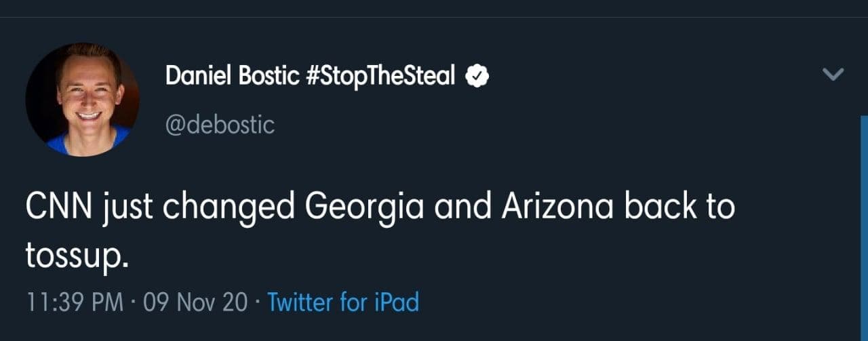Click the word tossup in the tweet

(73, 256)
